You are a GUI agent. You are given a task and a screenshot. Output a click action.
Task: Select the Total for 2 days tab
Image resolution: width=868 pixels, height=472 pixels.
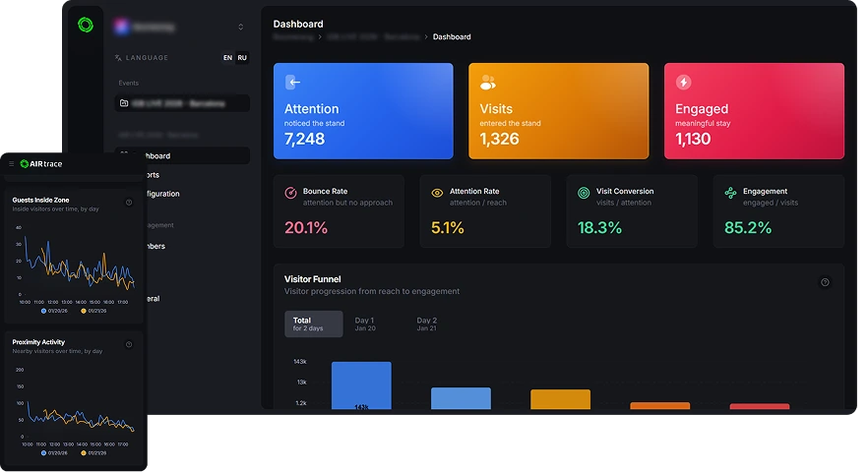point(313,324)
